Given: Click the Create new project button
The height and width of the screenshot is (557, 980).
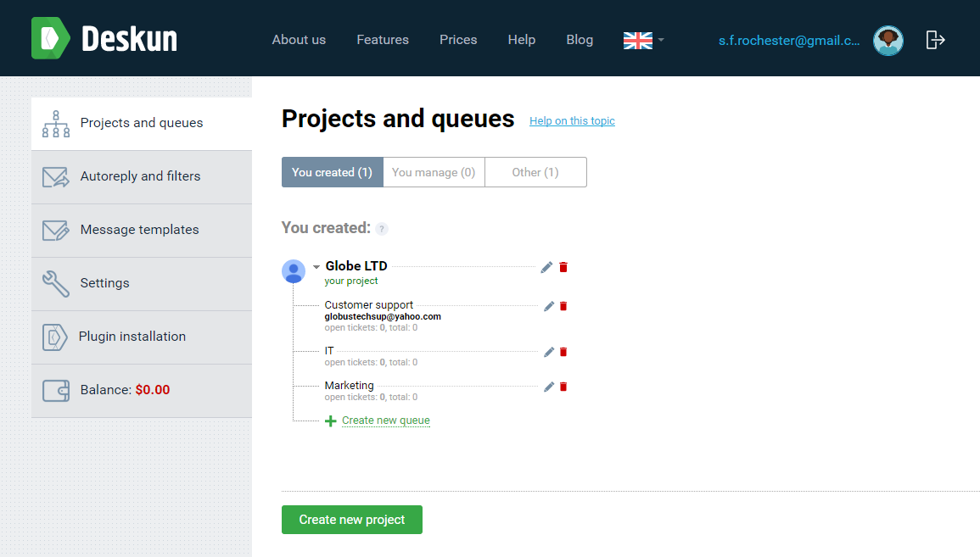Looking at the screenshot, I should pos(352,520).
